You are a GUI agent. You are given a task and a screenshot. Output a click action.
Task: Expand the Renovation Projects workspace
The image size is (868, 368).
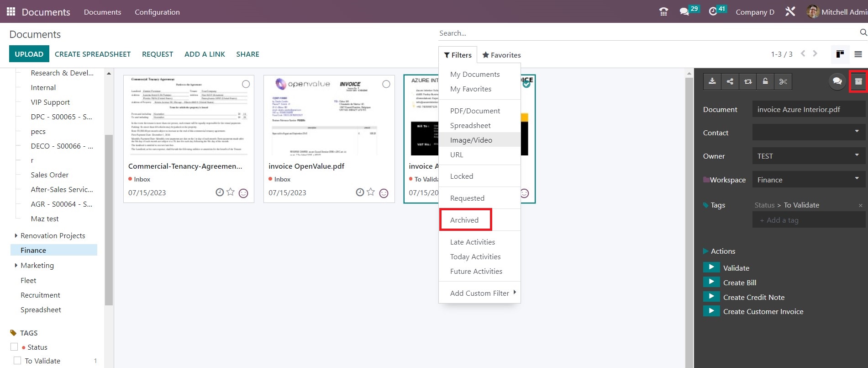[16, 235]
